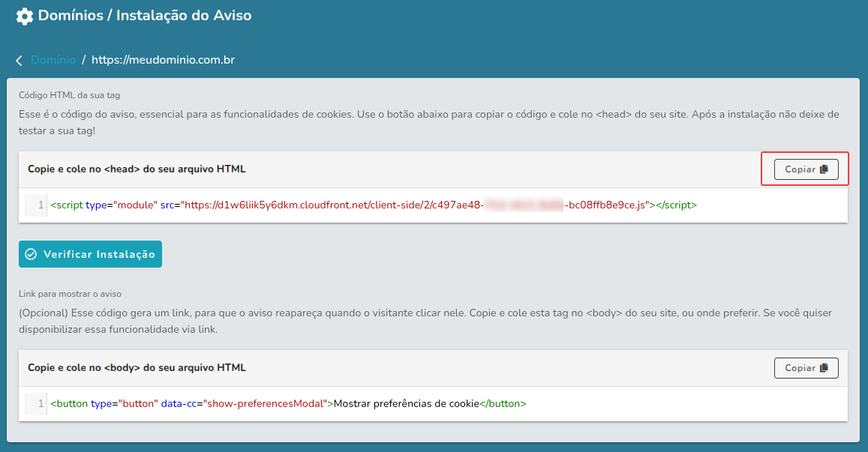Click the highlighted Copiar button for the head tag
868x452 pixels.
[805, 169]
